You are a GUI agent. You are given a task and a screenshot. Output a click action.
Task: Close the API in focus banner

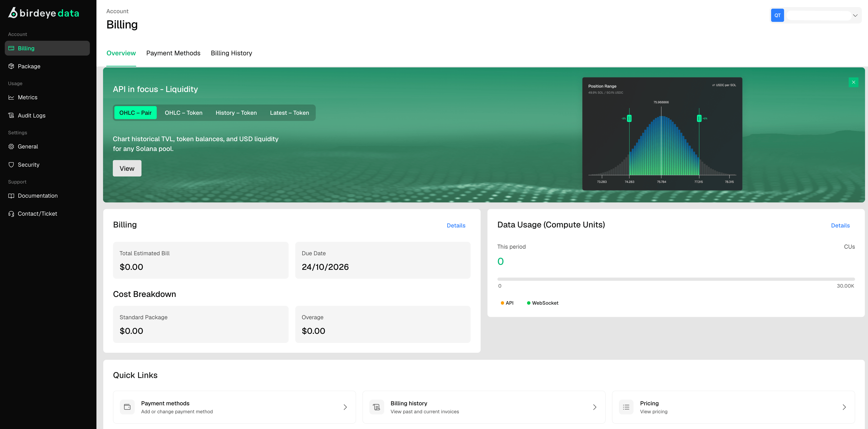point(853,82)
